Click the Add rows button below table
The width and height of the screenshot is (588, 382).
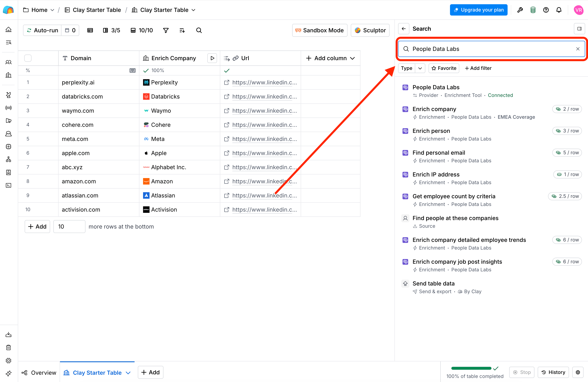pyautogui.click(x=37, y=227)
